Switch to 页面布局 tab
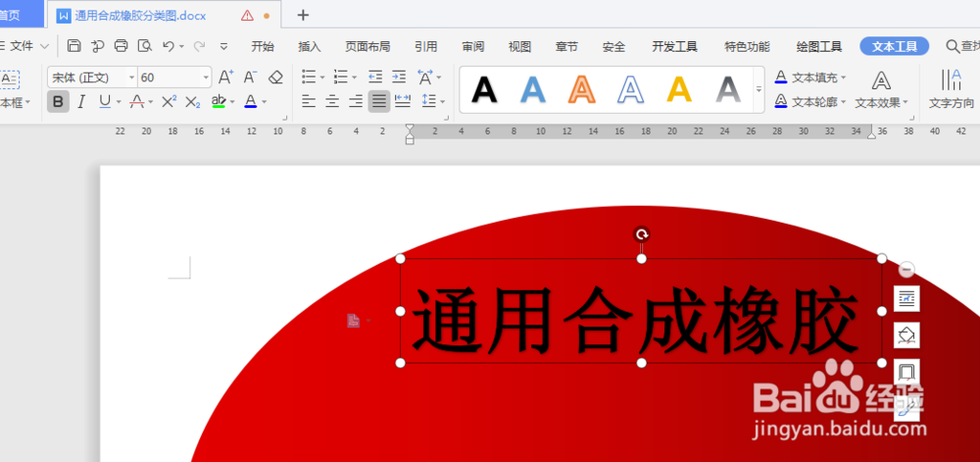980x462 pixels. 367,46
